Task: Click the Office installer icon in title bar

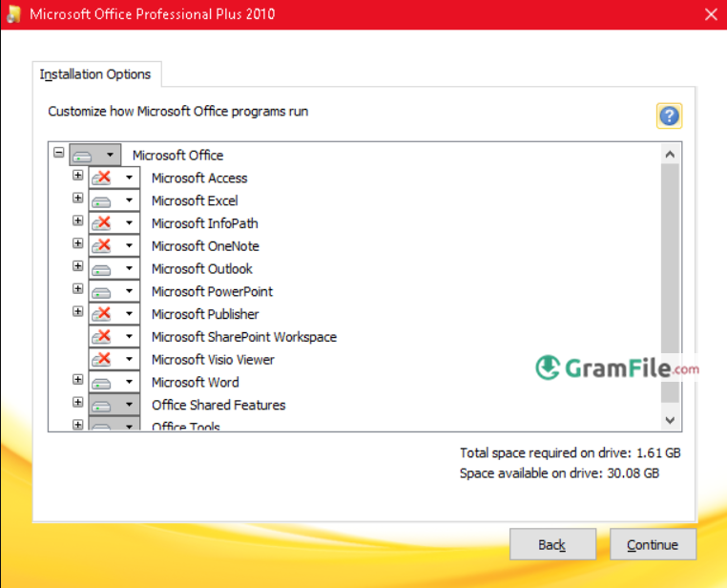Action: tap(14, 14)
